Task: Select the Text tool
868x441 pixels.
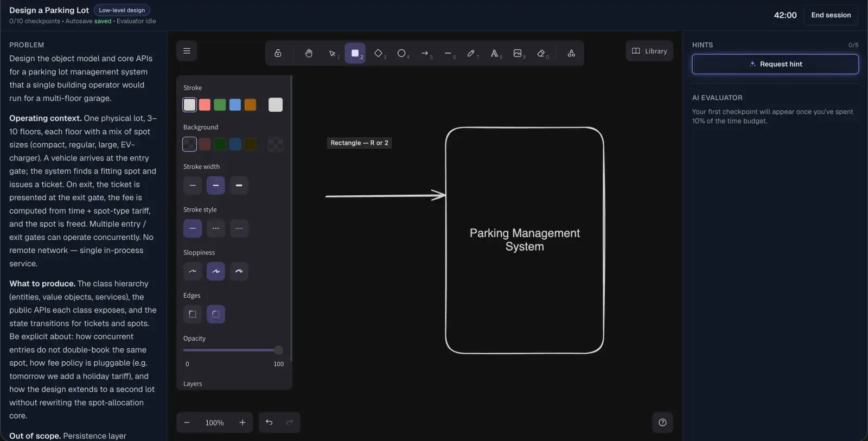Action: (495, 53)
